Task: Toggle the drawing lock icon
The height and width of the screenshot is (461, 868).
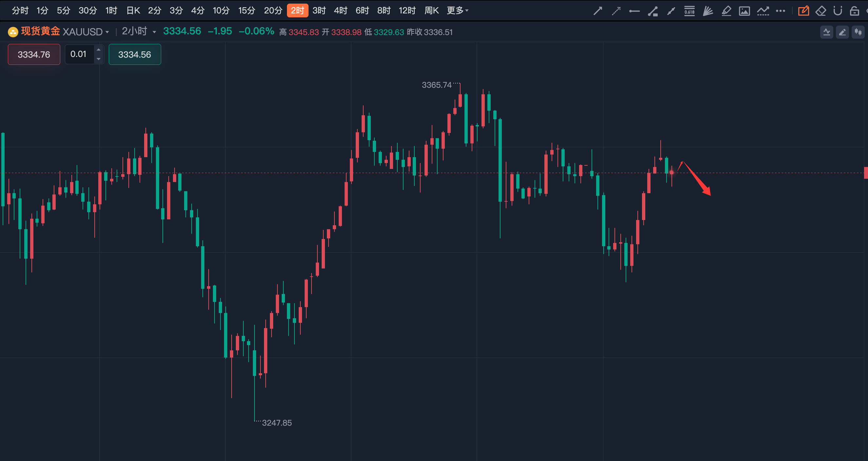Action: (x=854, y=11)
